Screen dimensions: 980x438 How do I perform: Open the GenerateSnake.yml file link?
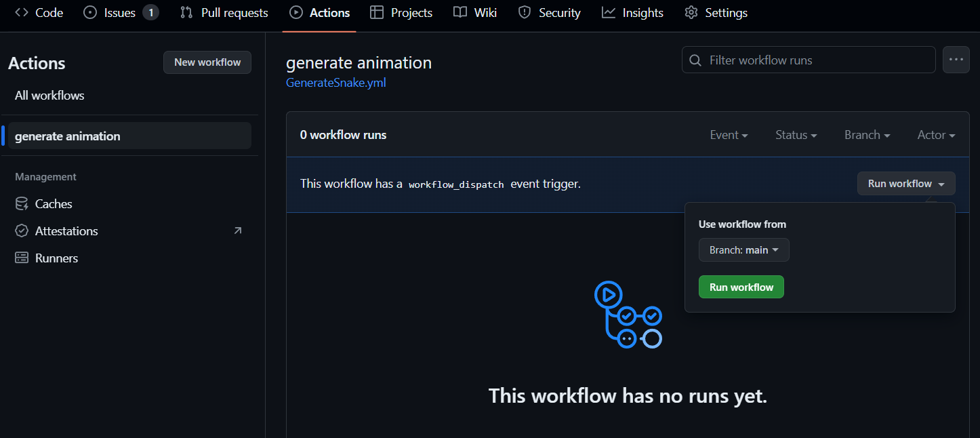[x=335, y=82]
